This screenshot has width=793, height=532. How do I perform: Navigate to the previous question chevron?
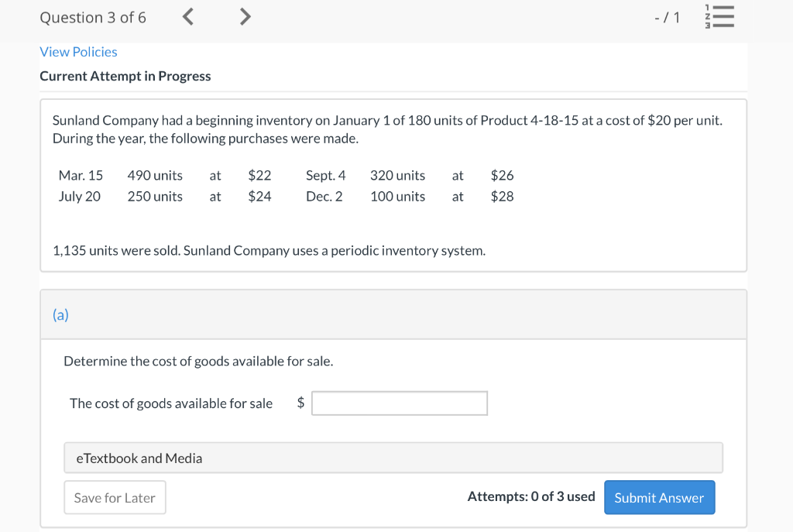coord(187,15)
